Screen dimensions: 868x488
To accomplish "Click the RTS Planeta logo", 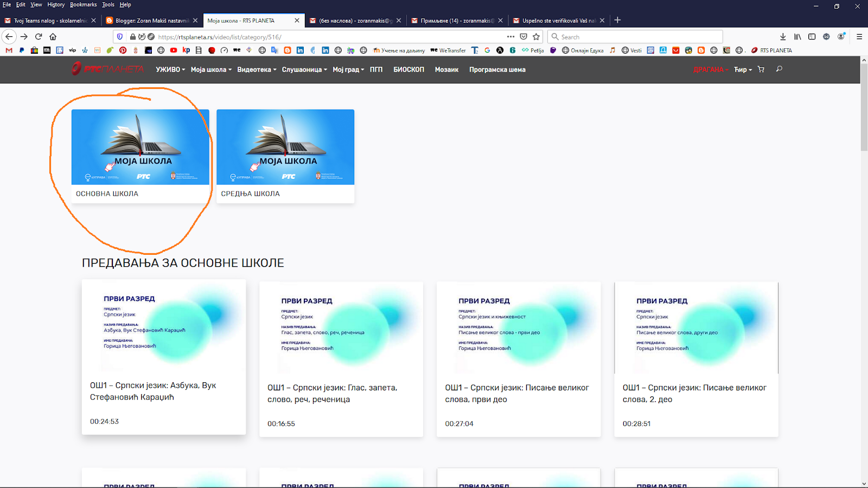I will (107, 69).
